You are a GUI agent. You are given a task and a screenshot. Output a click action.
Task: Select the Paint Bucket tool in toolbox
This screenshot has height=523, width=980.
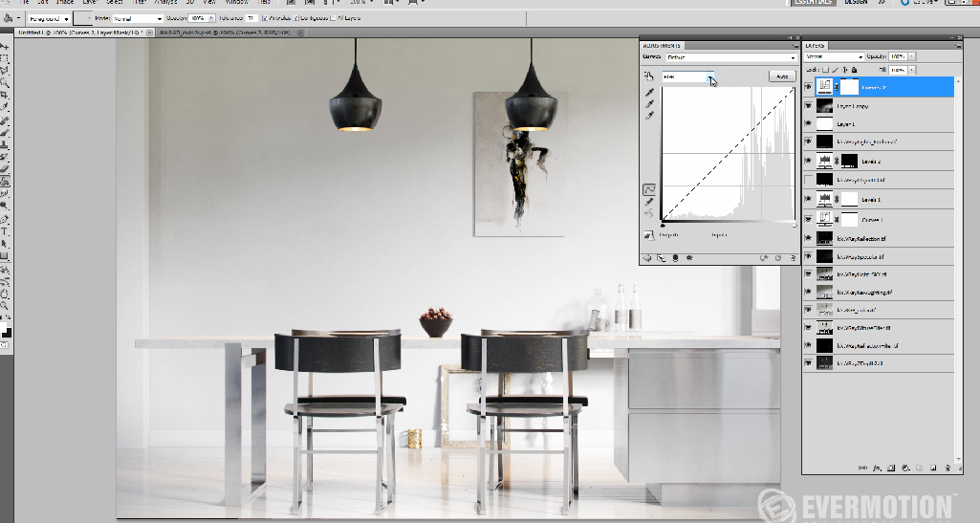click(5, 182)
